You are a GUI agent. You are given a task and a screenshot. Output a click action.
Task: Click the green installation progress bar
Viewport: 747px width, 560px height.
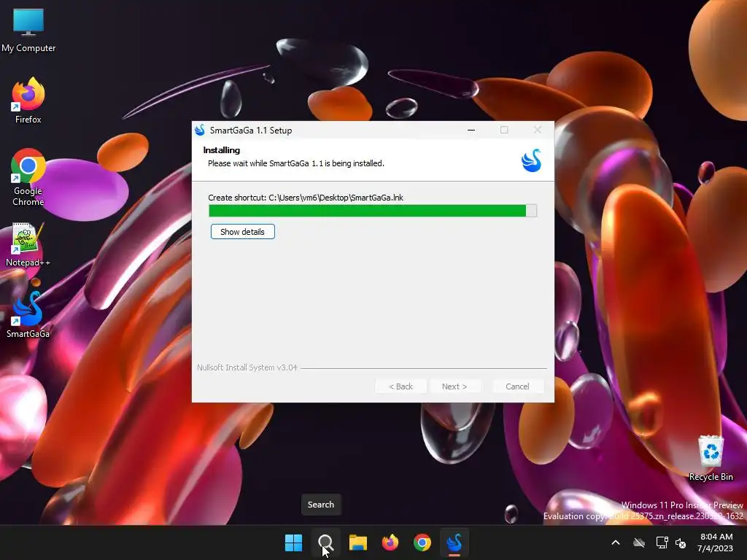click(x=373, y=211)
